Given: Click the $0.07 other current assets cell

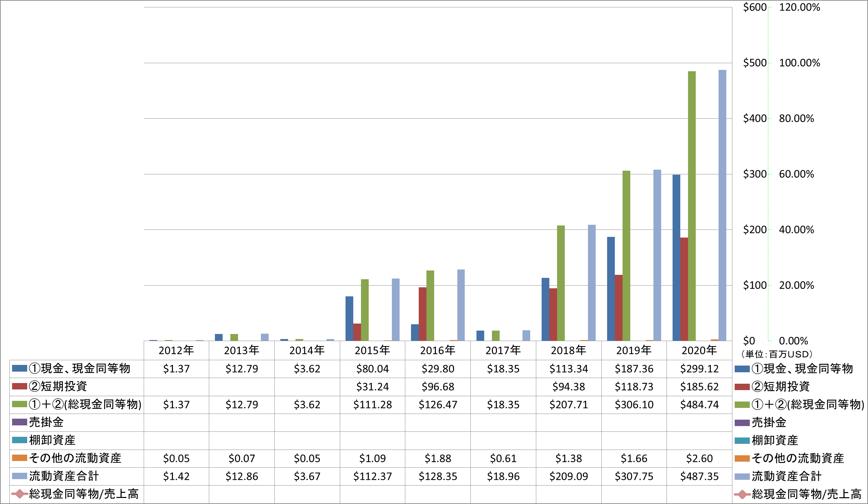Looking at the screenshot, I should pos(241,459).
